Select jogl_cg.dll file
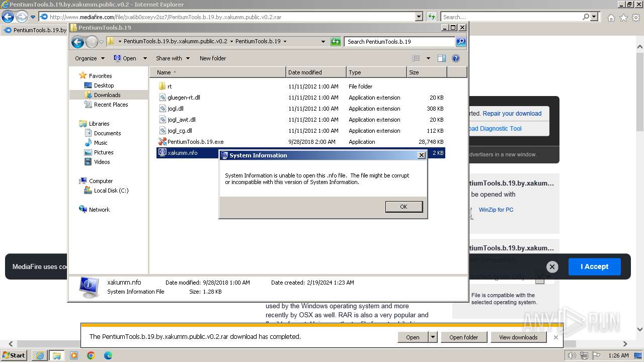 coord(180,131)
